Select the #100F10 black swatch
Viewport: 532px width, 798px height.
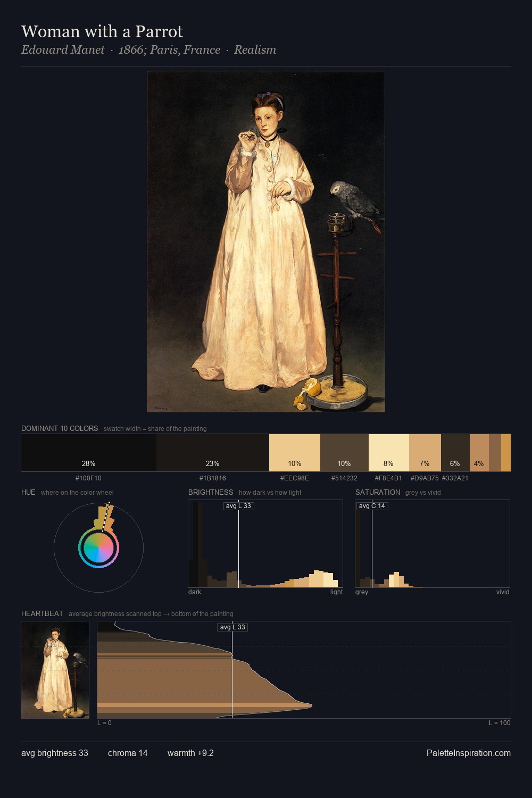pos(89,453)
